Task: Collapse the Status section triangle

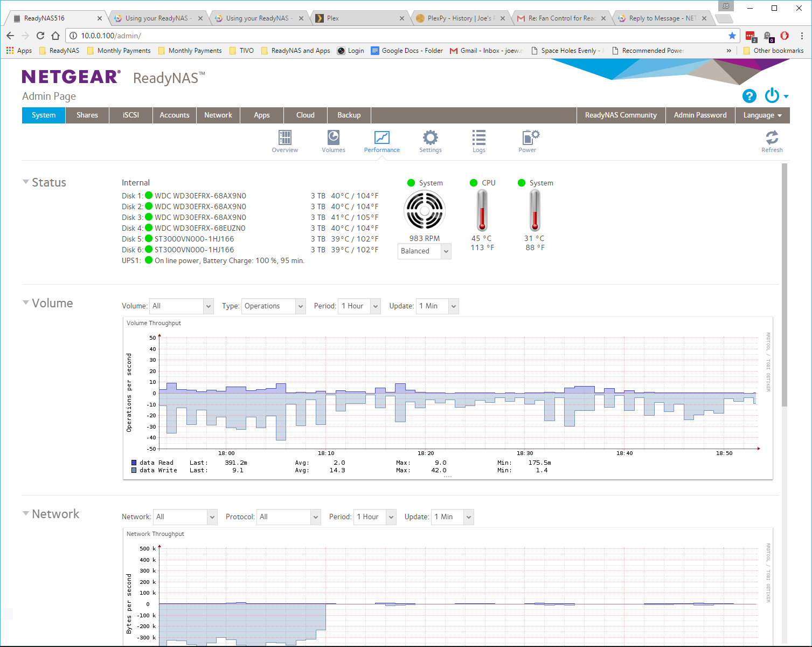Action: coord(25,182)
